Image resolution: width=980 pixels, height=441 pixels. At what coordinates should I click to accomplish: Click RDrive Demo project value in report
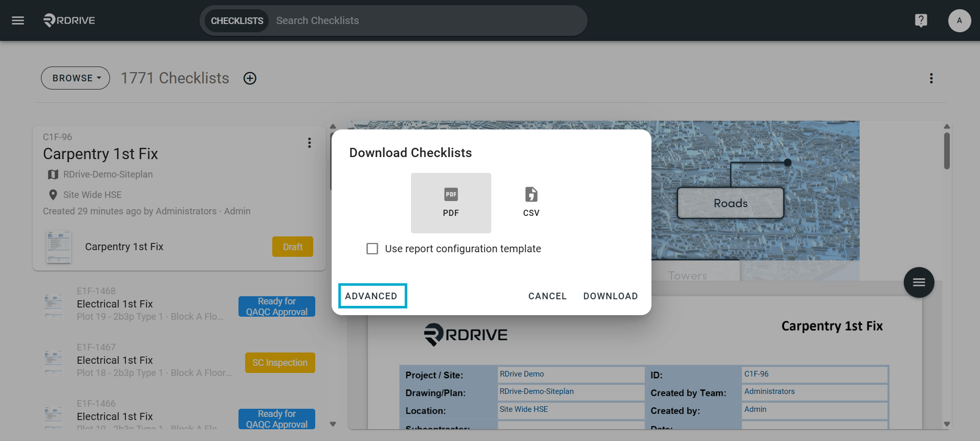[521, 374]
